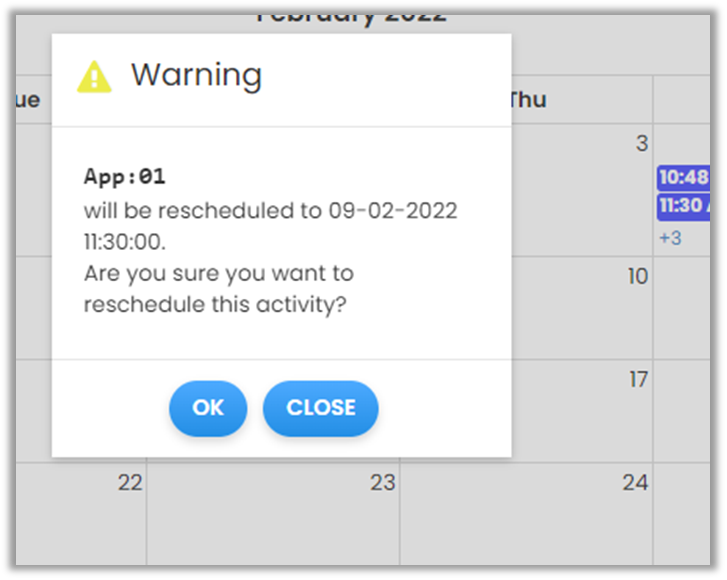Click the "Are you sure" confirmation question
Image resolution: width=727 pixels, height=580 pixels.
218,288
